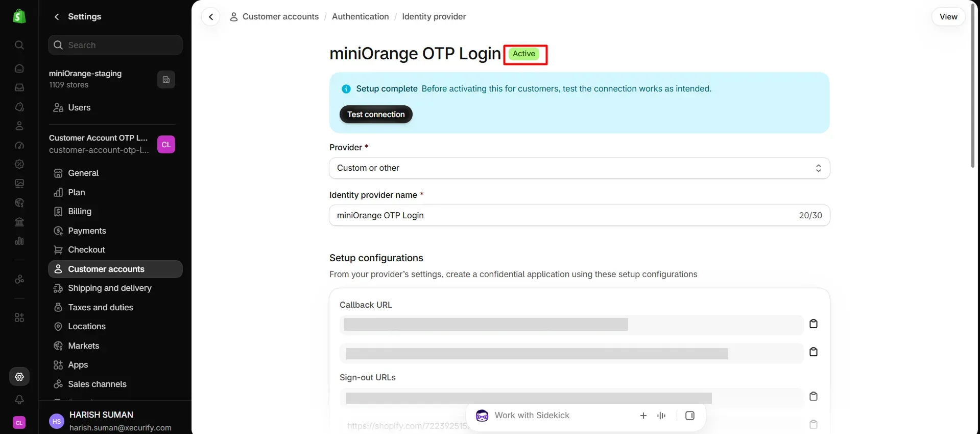Copy the first Callback URL
This screenshot has height=434, width=980.
pyautogui.click(x=814, y=324)
